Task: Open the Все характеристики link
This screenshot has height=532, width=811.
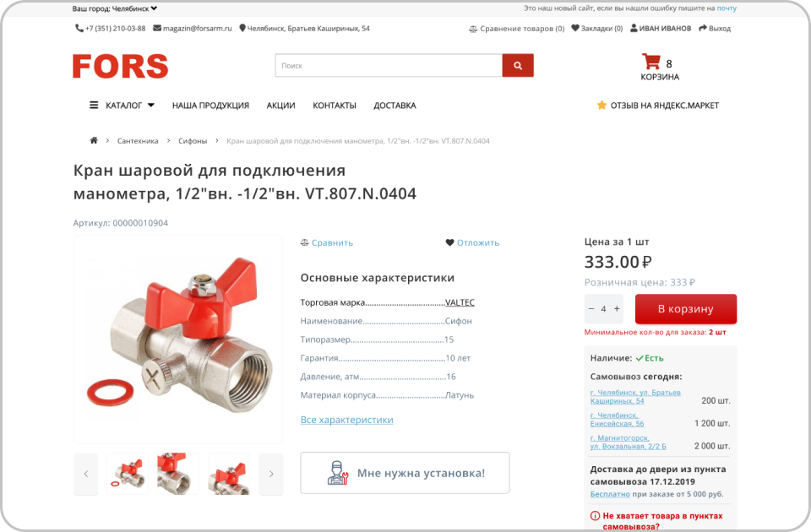Action: (x=347, y=420)
